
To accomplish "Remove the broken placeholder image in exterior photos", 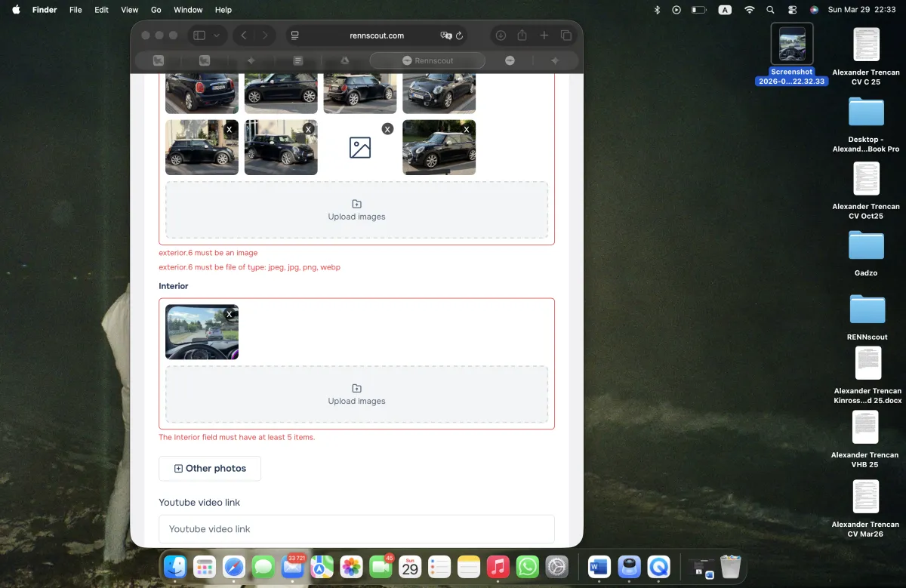I will 387,129.
